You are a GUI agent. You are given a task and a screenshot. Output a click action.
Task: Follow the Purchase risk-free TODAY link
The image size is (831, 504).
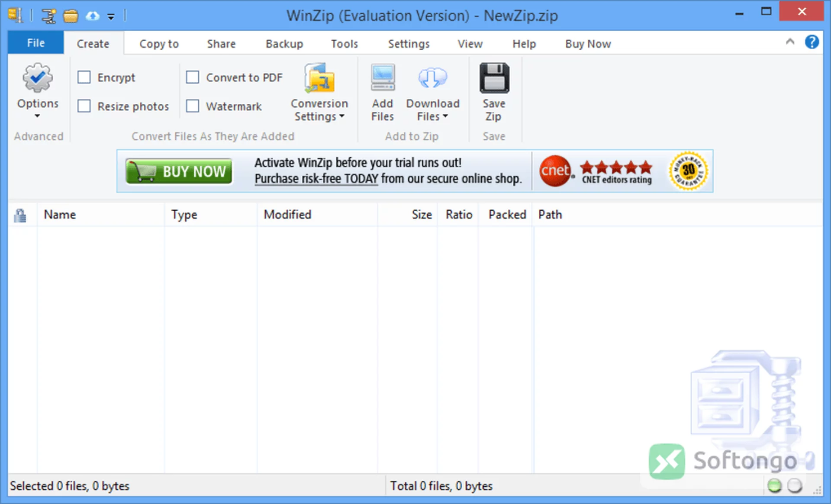316,179
